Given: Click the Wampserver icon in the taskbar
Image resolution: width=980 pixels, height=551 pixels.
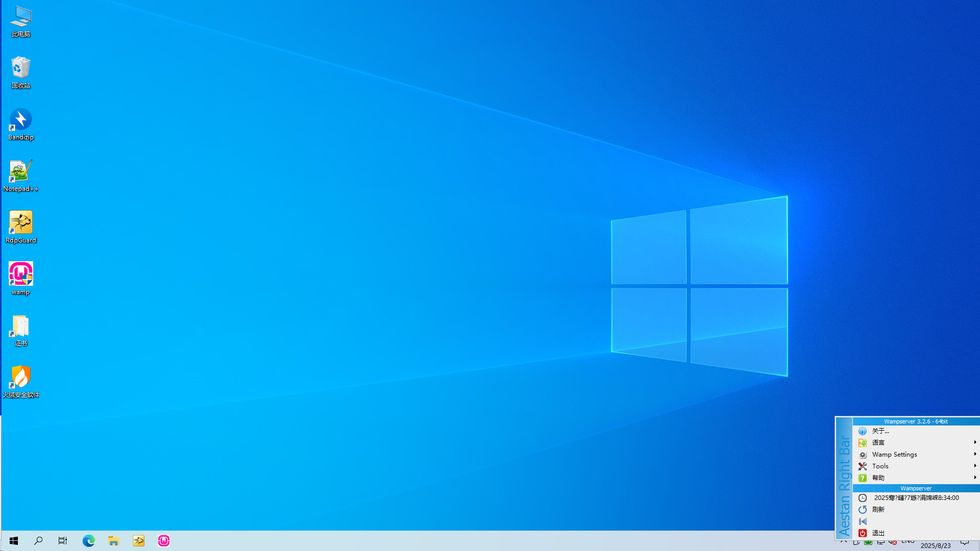Looking at the screenshot, I should click(164, 541).
